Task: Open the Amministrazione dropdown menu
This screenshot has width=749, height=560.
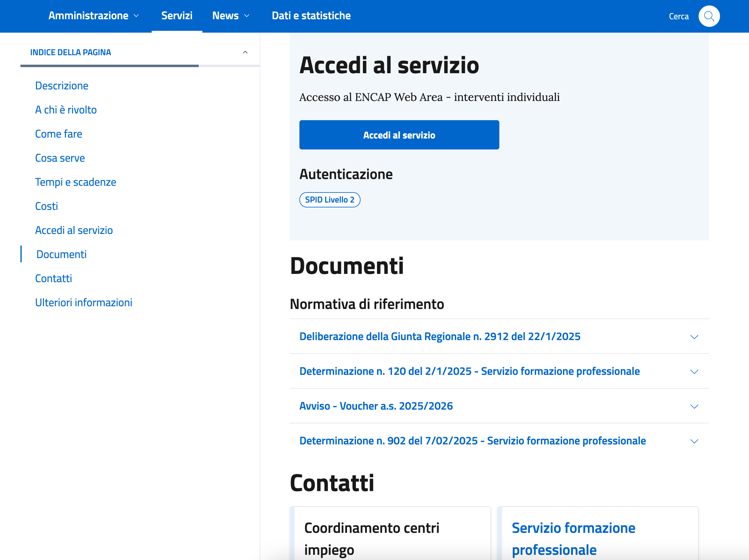Action: tap(93, 16)
